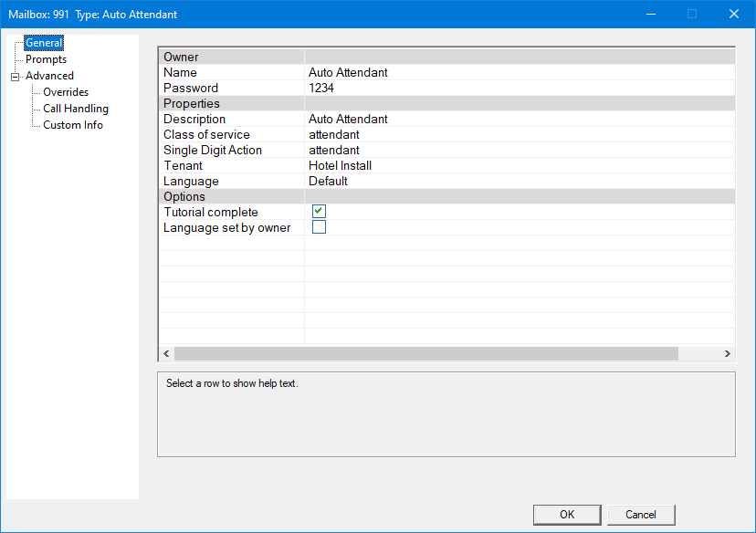
Task: Collapse the Advanced tree node
Action: pyautogui.click(x=15, y=77)
